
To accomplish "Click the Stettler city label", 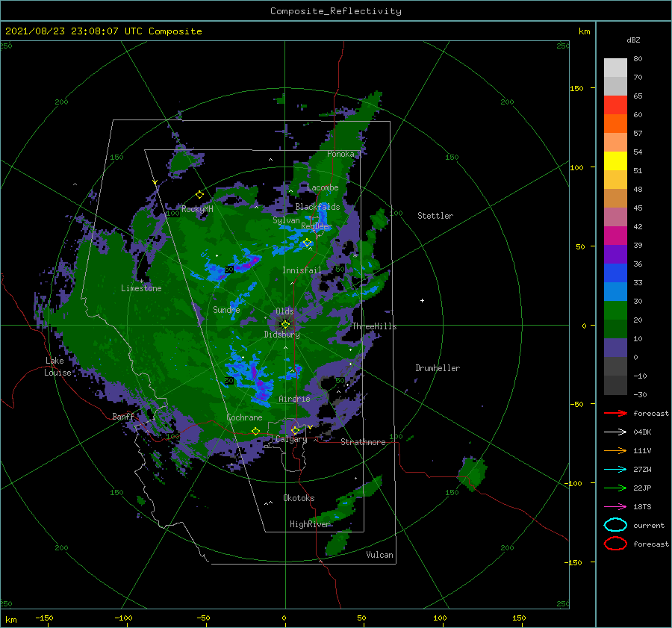I will [435, 216].
